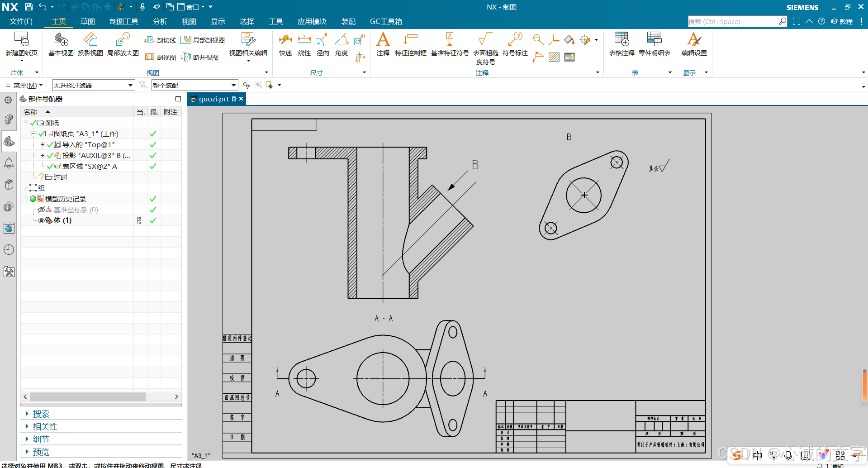This screenshot has height=468, width=868.
Task: Click the 剖切线 section line tool
Action: tap(160, 40)
